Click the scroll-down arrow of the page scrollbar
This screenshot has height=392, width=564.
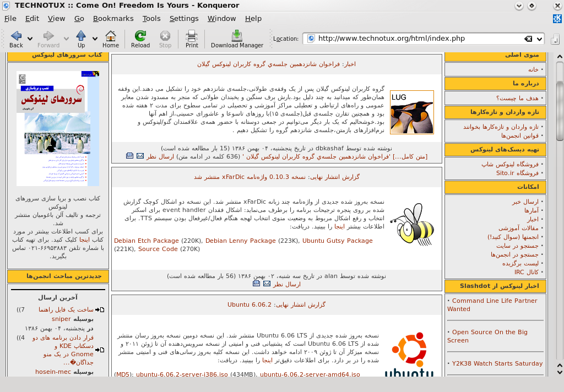pos(560,373)
